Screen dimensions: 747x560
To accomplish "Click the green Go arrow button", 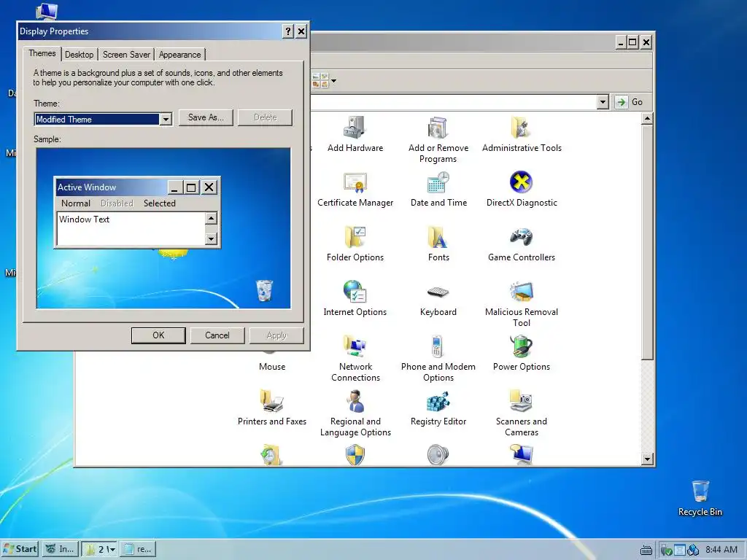I will click(622, 102).
